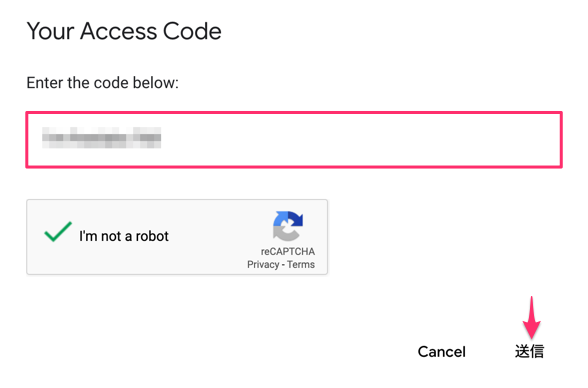Click the dash separator between Privacy and Terms

click(283, 265)
